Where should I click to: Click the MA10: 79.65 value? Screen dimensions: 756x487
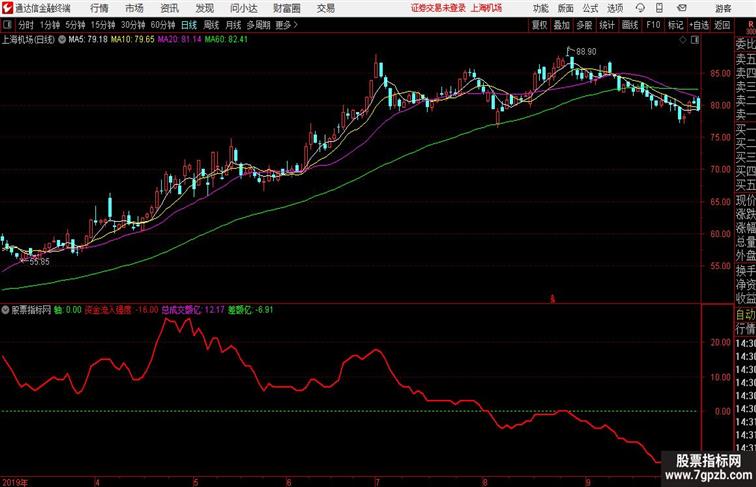pos(133,40)
